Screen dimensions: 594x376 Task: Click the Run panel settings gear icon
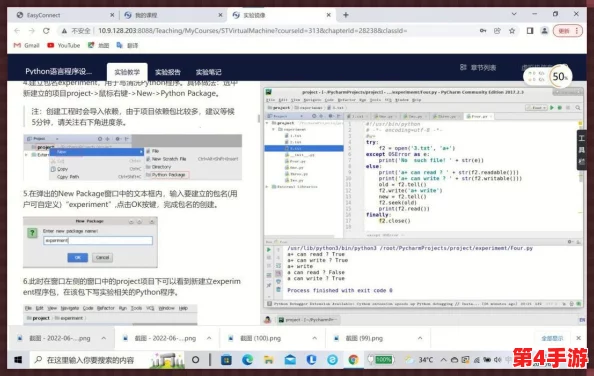(x=570, y=242)
